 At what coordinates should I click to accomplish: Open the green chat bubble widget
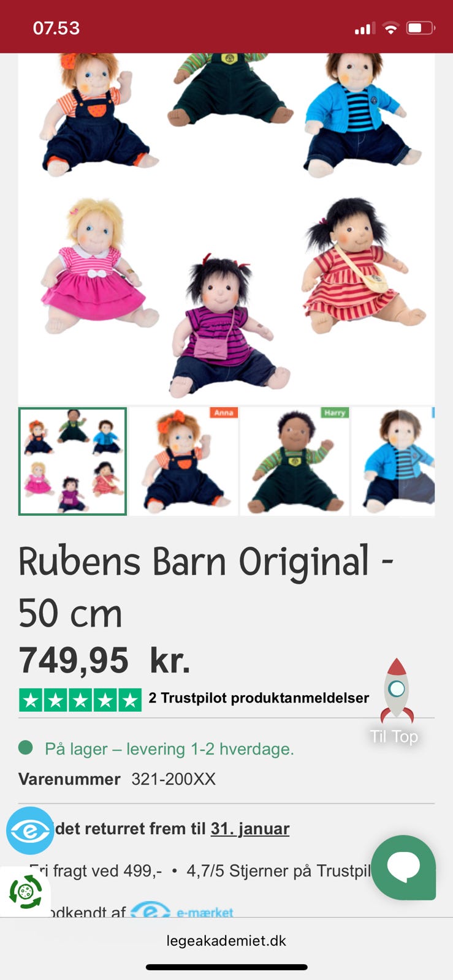403,867
